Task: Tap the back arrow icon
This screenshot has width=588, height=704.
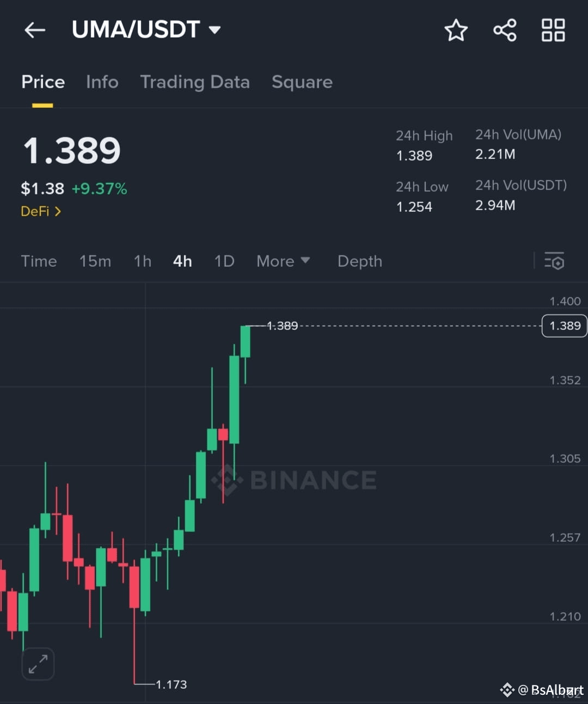Action: (x=35, y=30)
